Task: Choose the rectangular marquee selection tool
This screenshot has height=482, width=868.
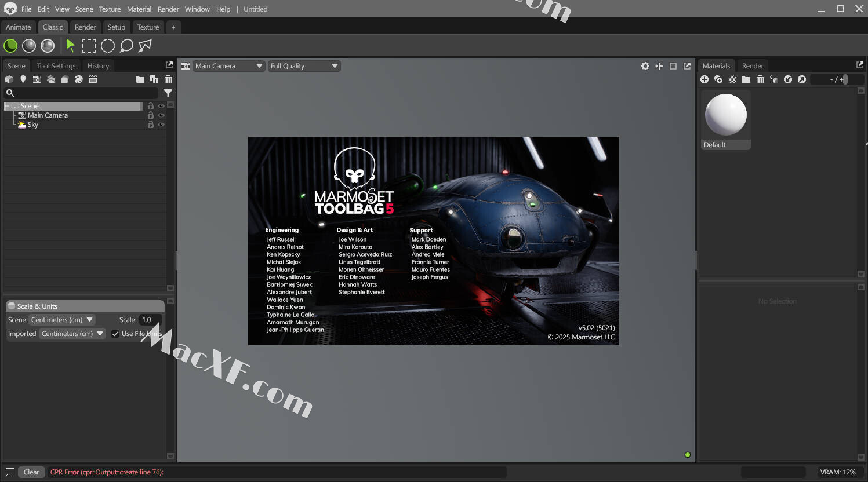Action: 89,45
